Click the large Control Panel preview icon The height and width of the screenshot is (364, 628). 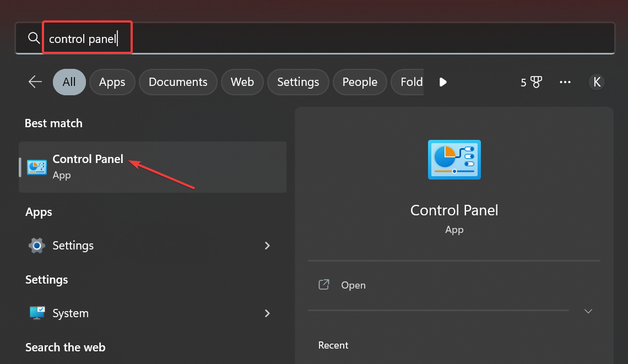pos(454,160)
